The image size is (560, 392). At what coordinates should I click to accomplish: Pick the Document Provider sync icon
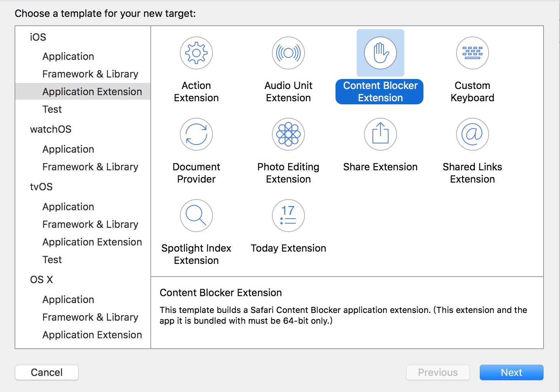click(196, 134)
